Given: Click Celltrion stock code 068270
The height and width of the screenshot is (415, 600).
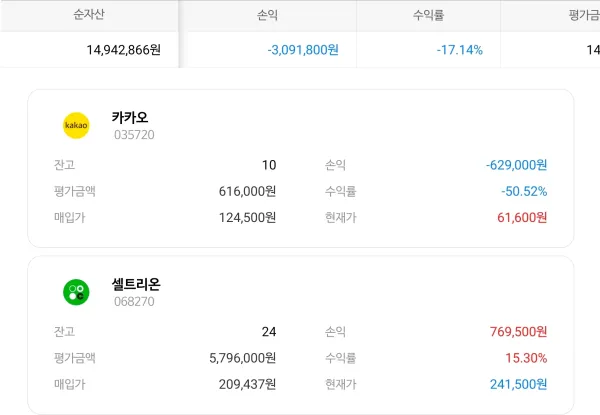Looking at the screenshot, I should point(134,301).
